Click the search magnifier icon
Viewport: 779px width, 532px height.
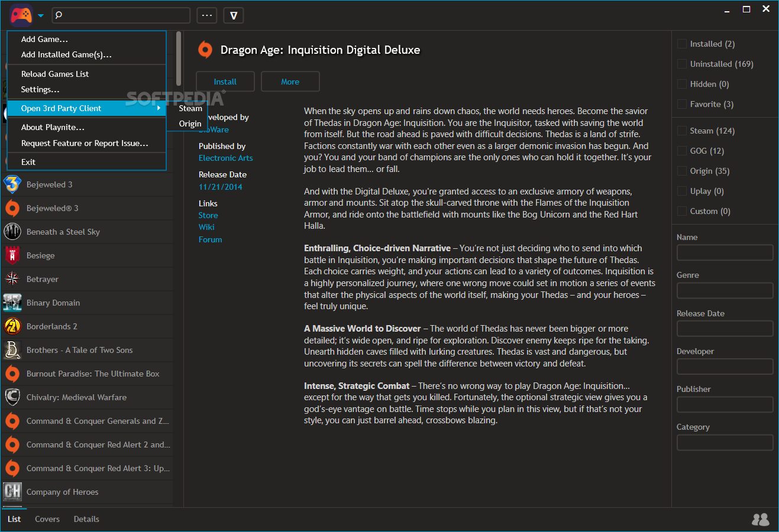(59, 15)
